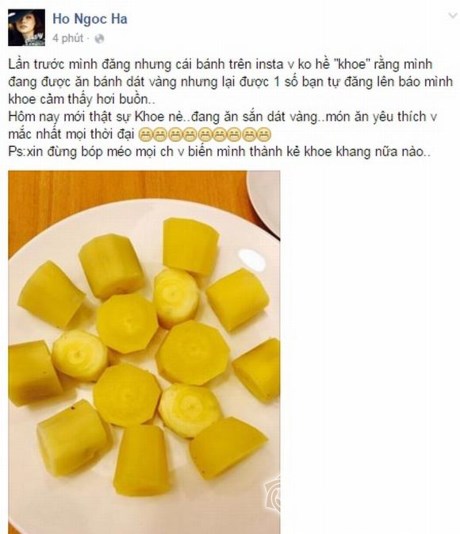The height and width of the screenshot is (534, 460).
Task: Expand the post options chevron
Action: 453,15
